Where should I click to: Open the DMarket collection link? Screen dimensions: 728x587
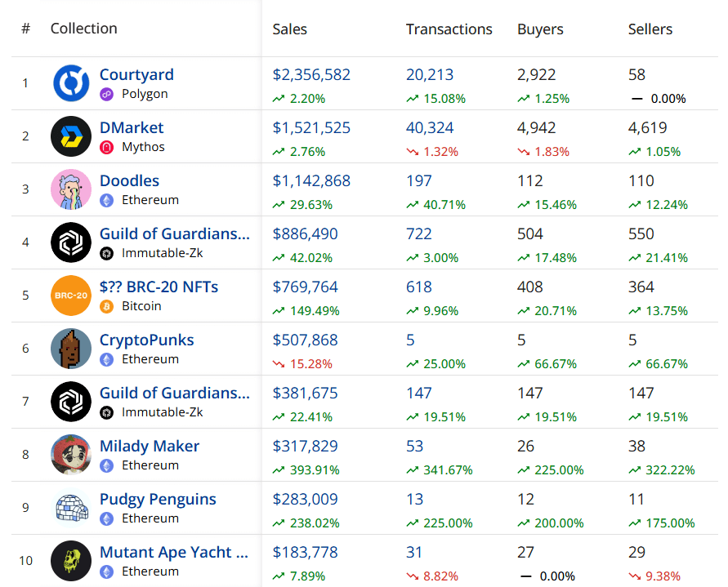(132, 127)
